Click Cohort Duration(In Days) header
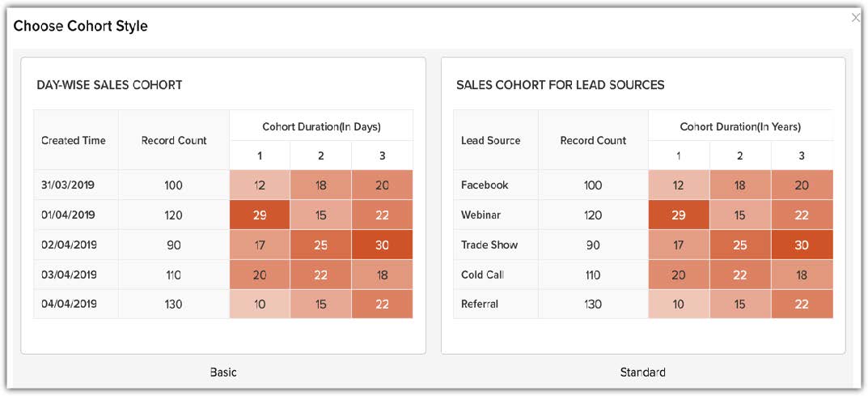This screenshot has width=868, height=396. [321, 126]
